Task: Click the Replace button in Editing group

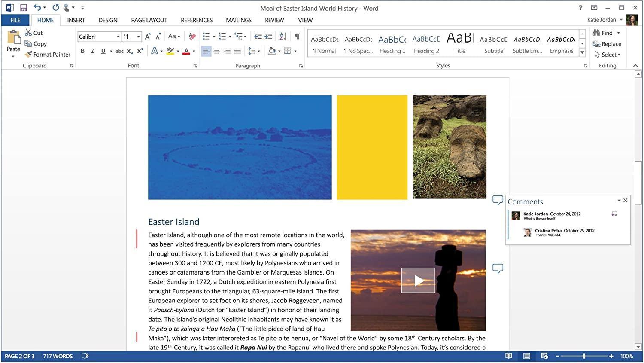Action: [x=607, y=44]
